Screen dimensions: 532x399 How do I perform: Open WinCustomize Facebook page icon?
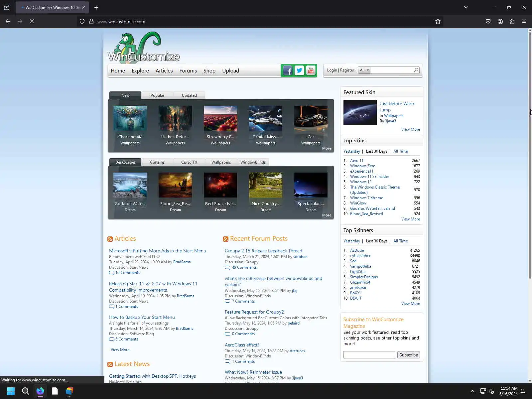(288, 70)
